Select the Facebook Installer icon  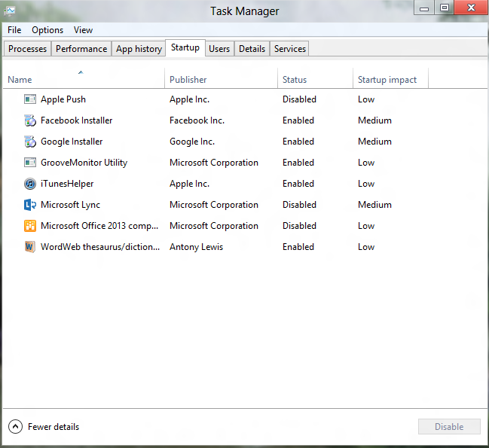coord(30,120)
